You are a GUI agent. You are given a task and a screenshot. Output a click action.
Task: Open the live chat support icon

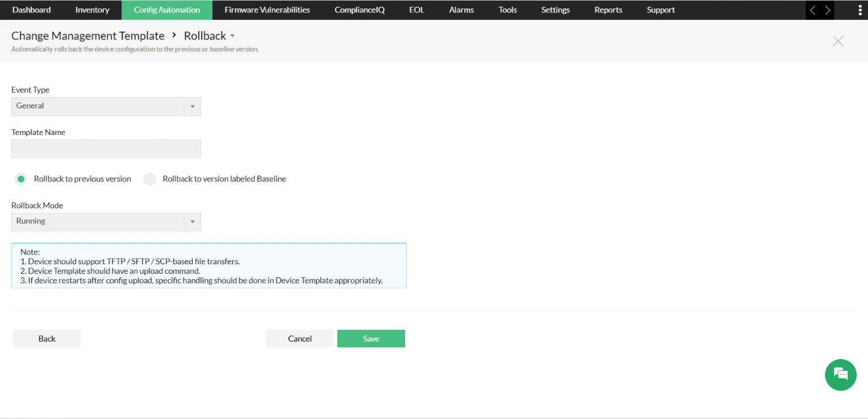coord(840,374)
